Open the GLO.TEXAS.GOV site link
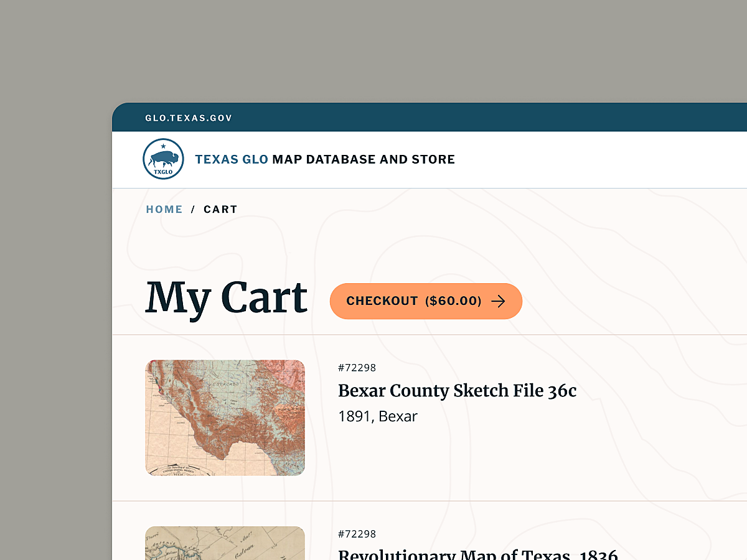Screen dimensions: 747x560 point(188,118)
